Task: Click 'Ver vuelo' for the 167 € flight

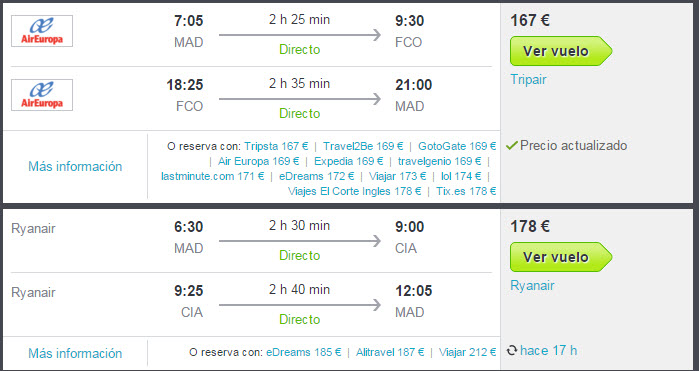Action: [561, 51]
